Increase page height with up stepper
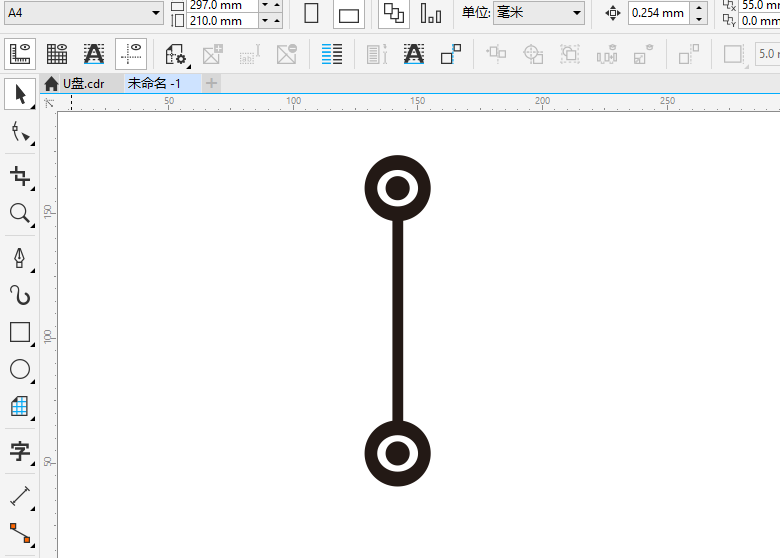The image size is (780, 558). tap(277, 20)
